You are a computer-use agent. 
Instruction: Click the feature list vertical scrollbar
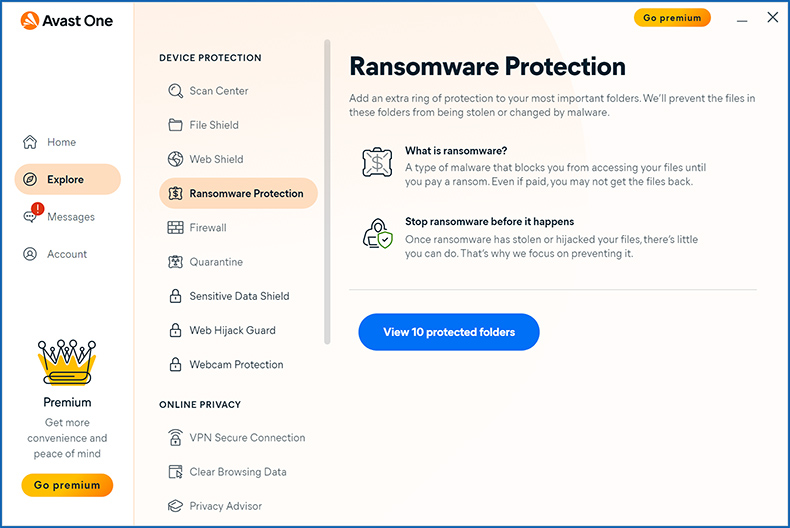327,190
